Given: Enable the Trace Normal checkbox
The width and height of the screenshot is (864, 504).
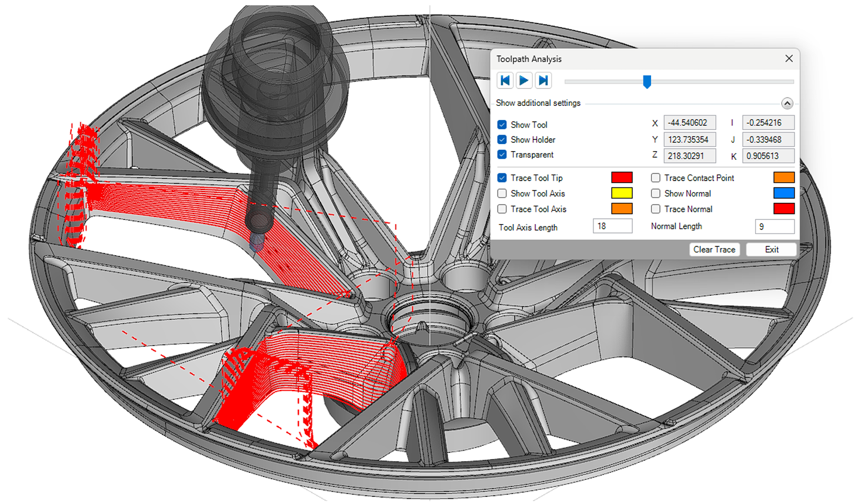Looking at the screenshot, I should 655,209.
